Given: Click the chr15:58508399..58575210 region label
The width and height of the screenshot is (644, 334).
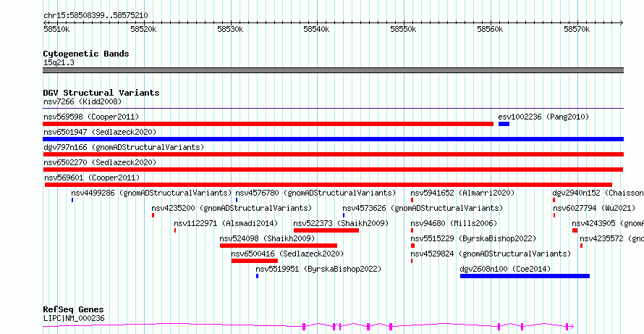Looking at the screenshot, I should coord(96,15).
